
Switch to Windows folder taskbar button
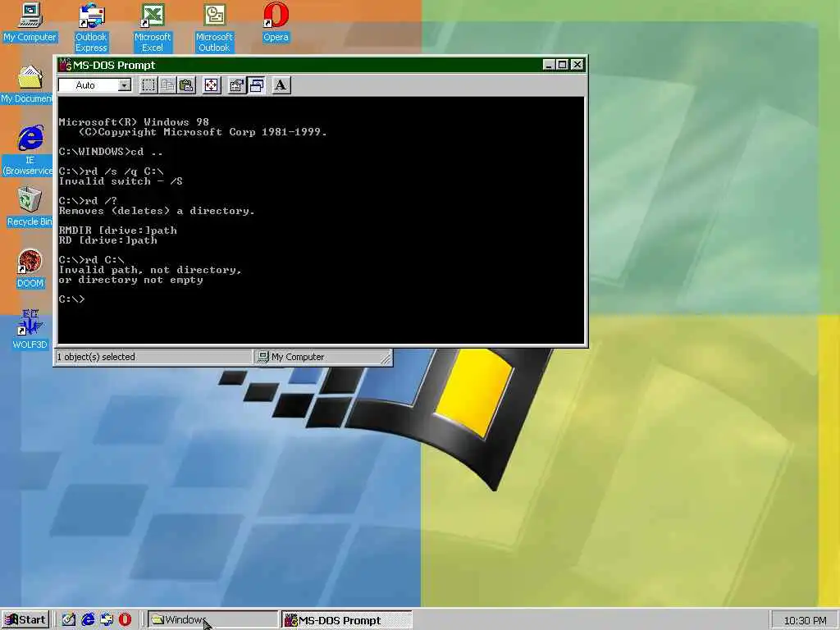click(x=212, y=620)
